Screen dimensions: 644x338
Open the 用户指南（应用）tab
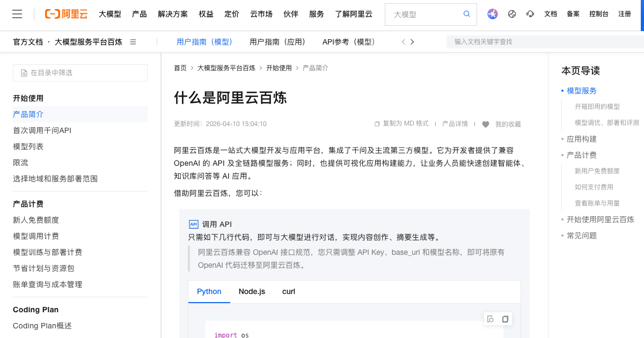tap(278, 41)
